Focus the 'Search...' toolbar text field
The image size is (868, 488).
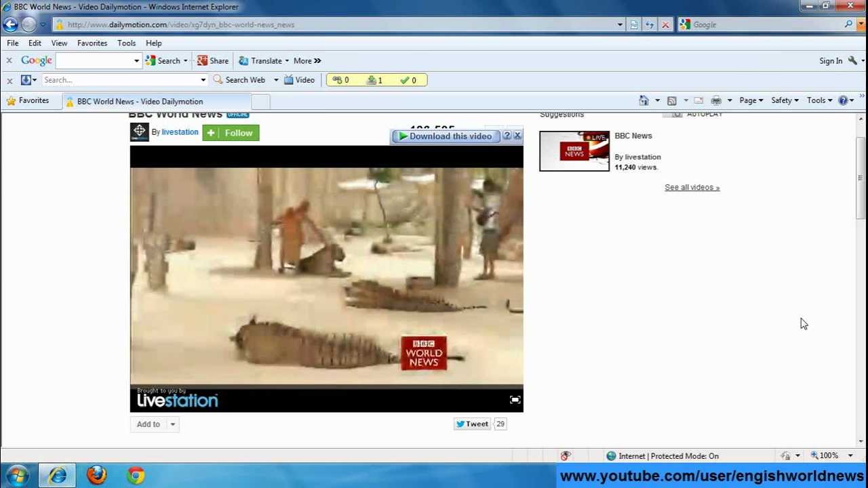point(120,80)
